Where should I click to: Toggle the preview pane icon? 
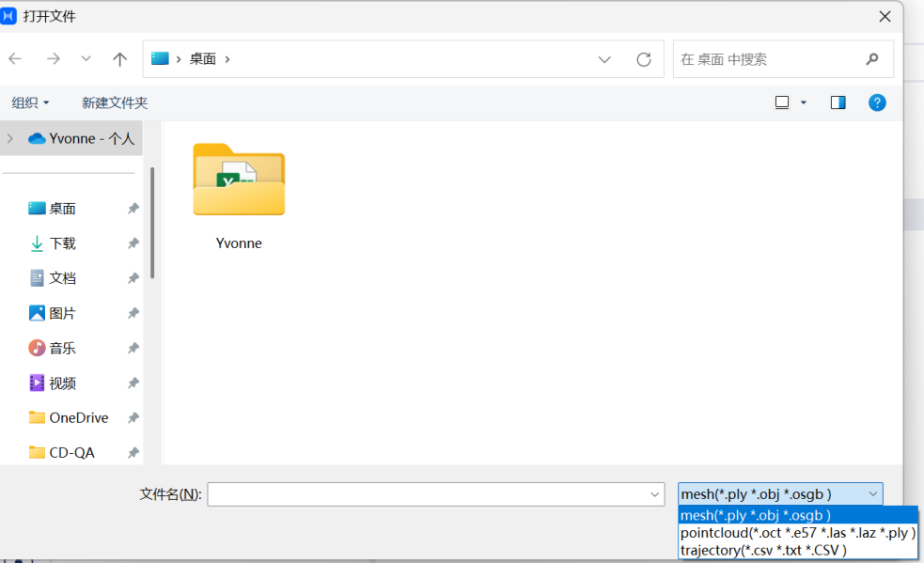[x=838, y=102]
